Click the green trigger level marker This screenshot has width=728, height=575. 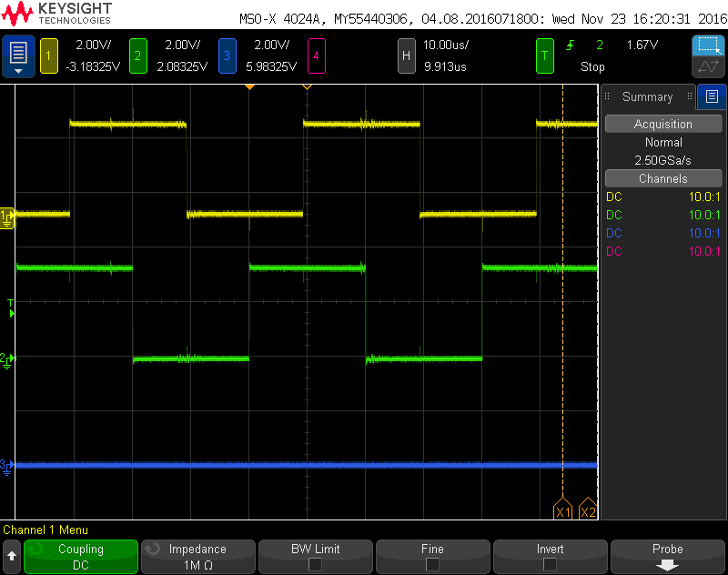(x=11, y=308)
